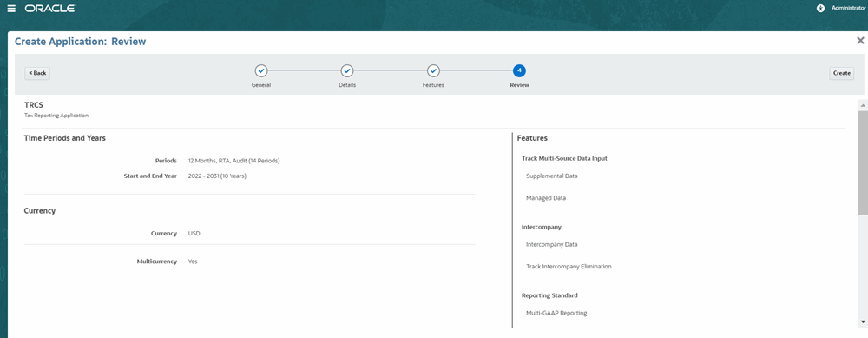Close the Create Application dialog

[860, 41]
